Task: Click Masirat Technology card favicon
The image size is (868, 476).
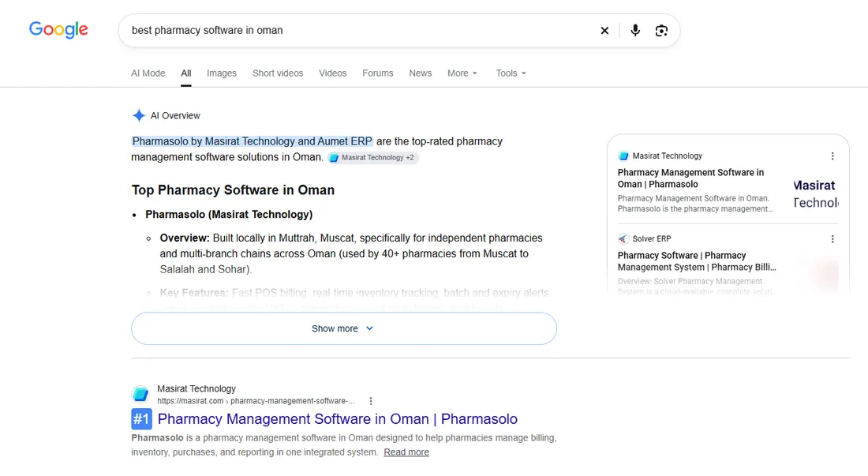Action: pos(623,156)
